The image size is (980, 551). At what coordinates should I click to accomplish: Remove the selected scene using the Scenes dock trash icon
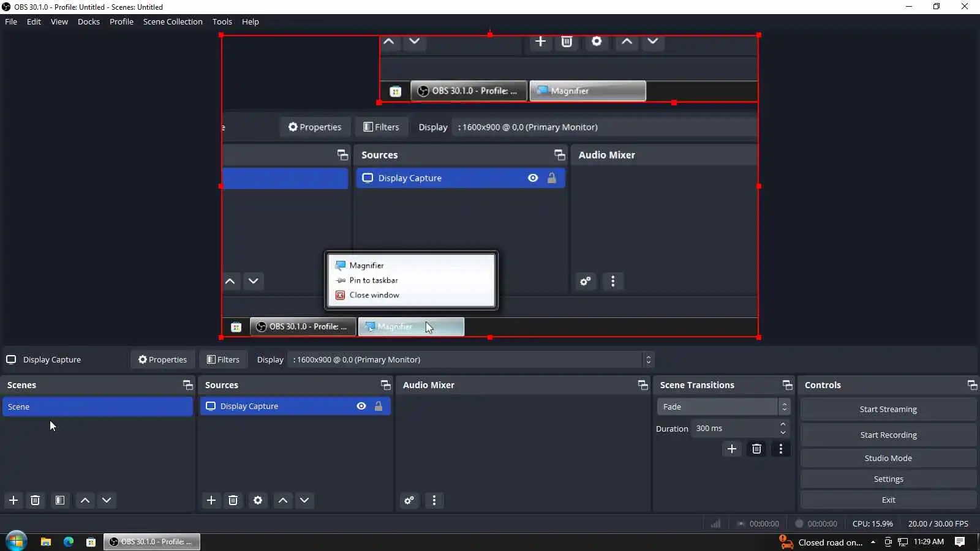[36, 500]
